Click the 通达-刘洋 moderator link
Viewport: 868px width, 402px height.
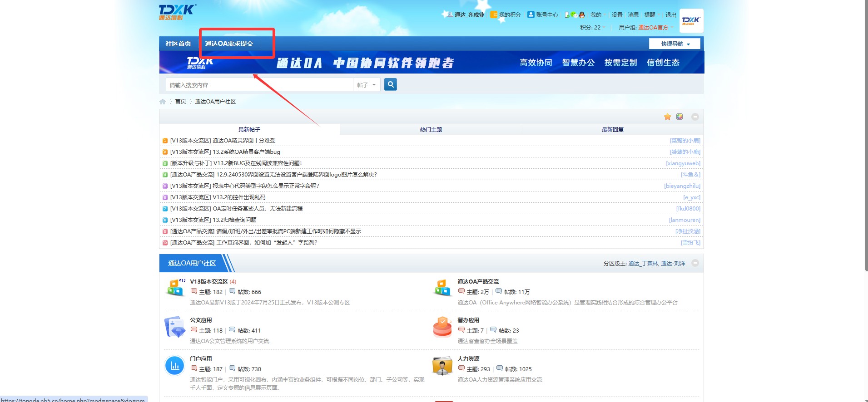673,264
